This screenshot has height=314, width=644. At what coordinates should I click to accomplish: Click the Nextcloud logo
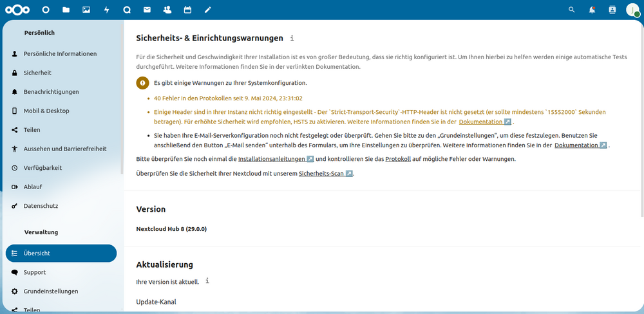17,10
